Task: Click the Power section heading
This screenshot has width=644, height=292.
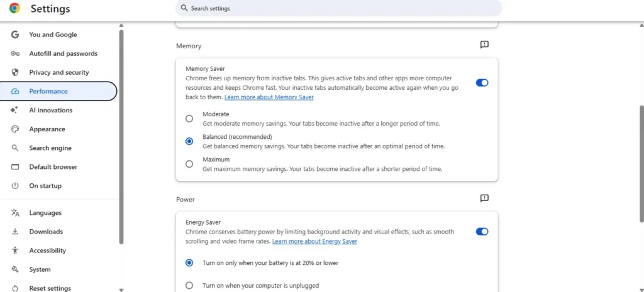Action: point(186,199)
